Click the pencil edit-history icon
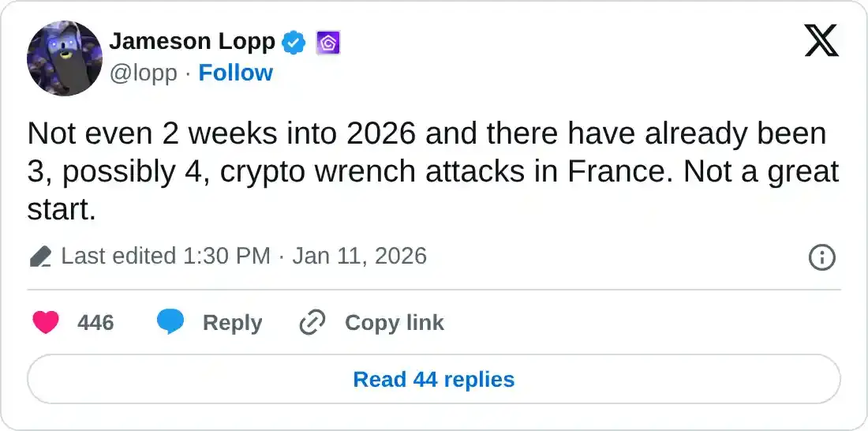 click(40, 257)
